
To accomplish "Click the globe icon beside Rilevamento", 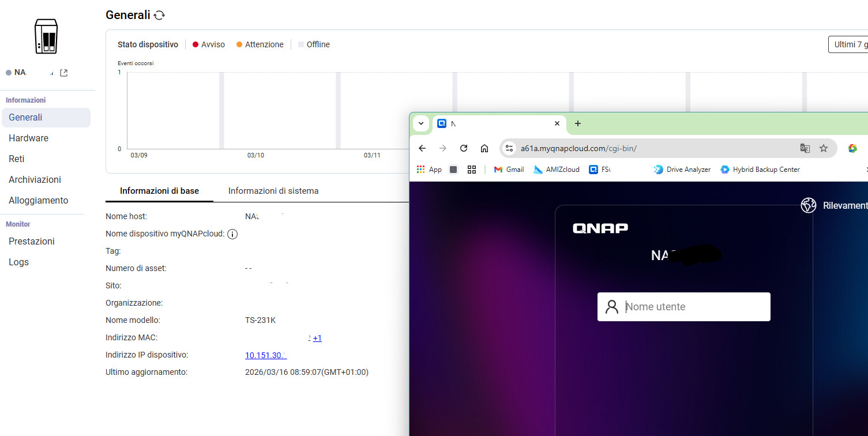I will click(809, 205).
